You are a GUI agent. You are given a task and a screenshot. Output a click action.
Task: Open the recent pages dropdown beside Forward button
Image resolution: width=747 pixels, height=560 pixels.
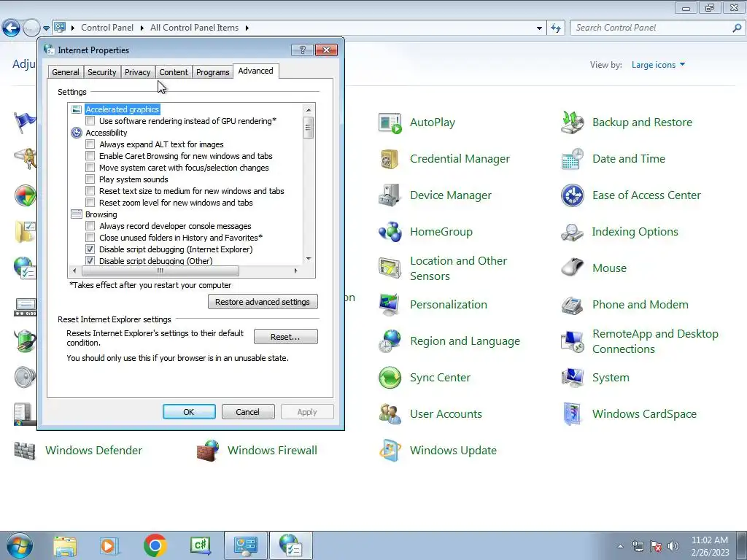tap(46, 28)
